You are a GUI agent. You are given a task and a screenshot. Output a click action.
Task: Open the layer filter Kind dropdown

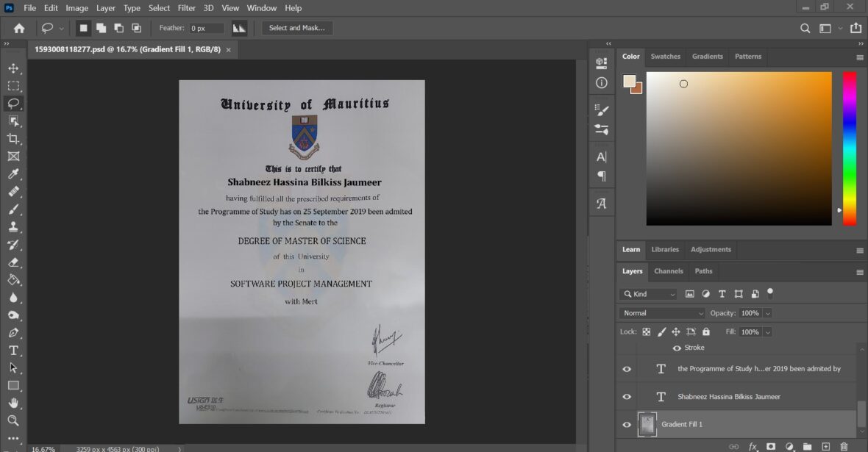pos(647,293)
